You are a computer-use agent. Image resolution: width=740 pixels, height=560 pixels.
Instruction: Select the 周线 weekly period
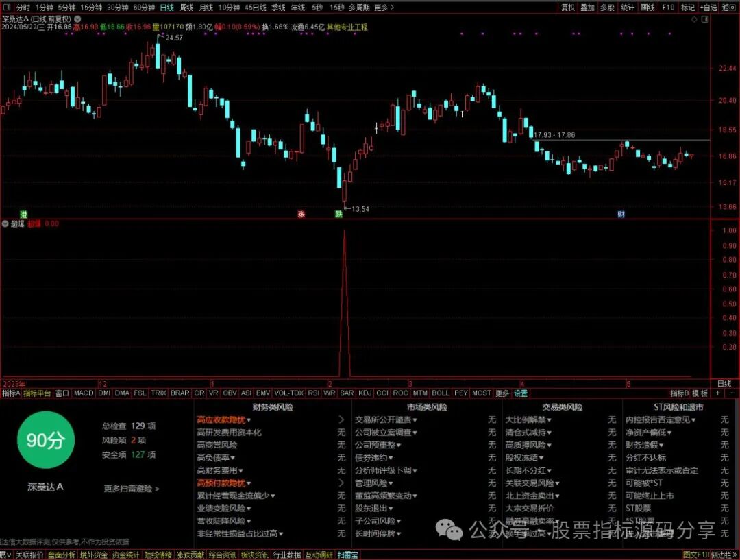pos(187,7)
